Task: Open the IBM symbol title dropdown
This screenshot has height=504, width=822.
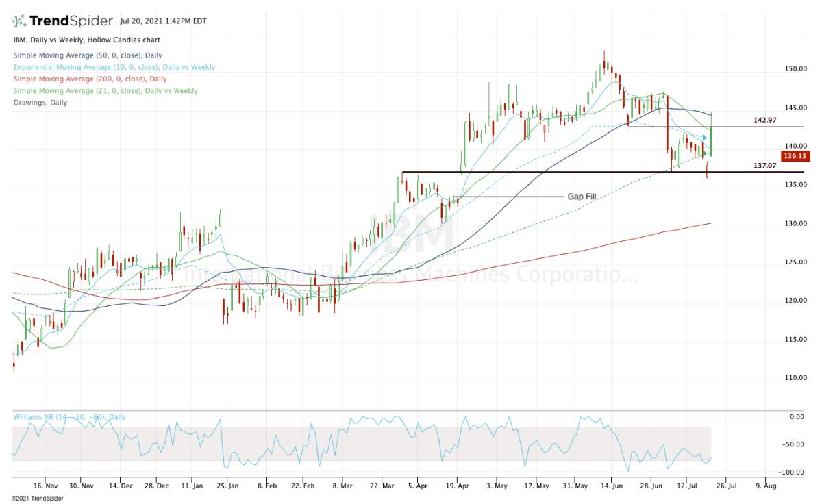Action: tap(18, 40)
